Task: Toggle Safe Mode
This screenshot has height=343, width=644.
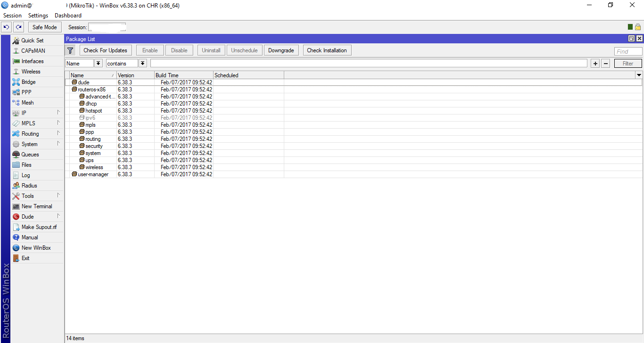Action: click(45, 27)
